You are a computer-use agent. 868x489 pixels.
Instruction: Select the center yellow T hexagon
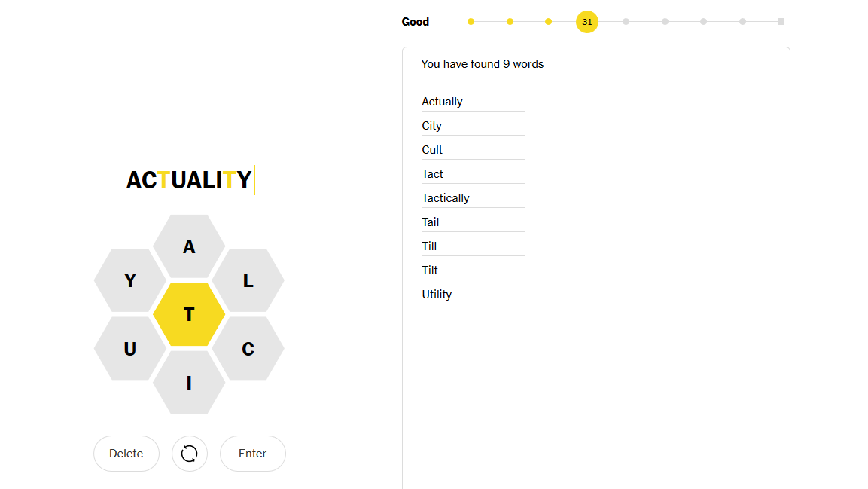(x=189, y=314)
